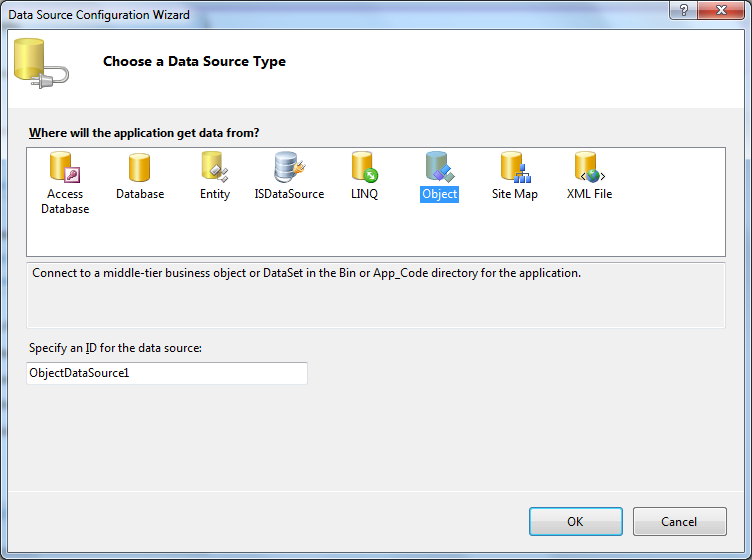Select the Access Database data source icon

coord(65,168)
